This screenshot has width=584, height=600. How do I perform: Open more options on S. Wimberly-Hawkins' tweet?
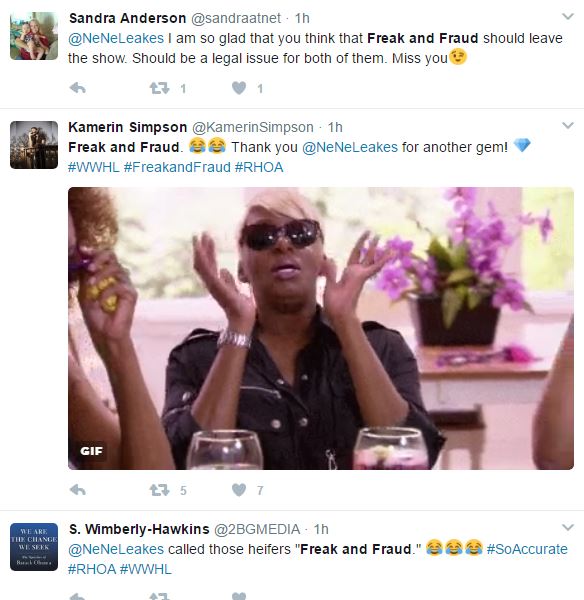(x=568, y=527)
